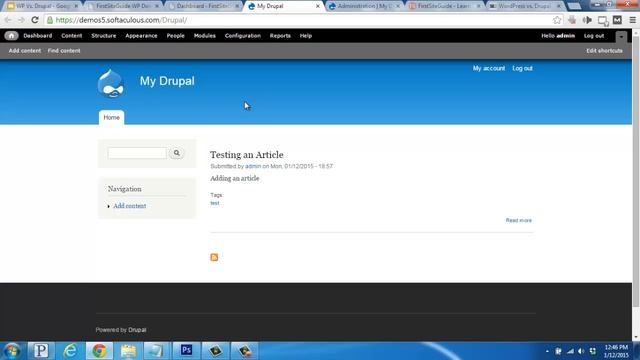Open Internet Explorer from the taskbar

pos(70,351)
